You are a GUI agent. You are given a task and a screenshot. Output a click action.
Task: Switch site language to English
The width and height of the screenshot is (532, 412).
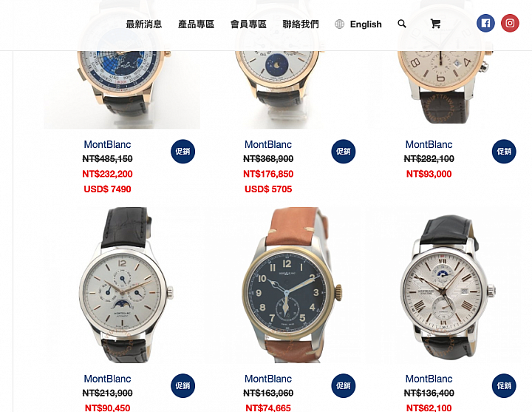click(x=366, y=24)
